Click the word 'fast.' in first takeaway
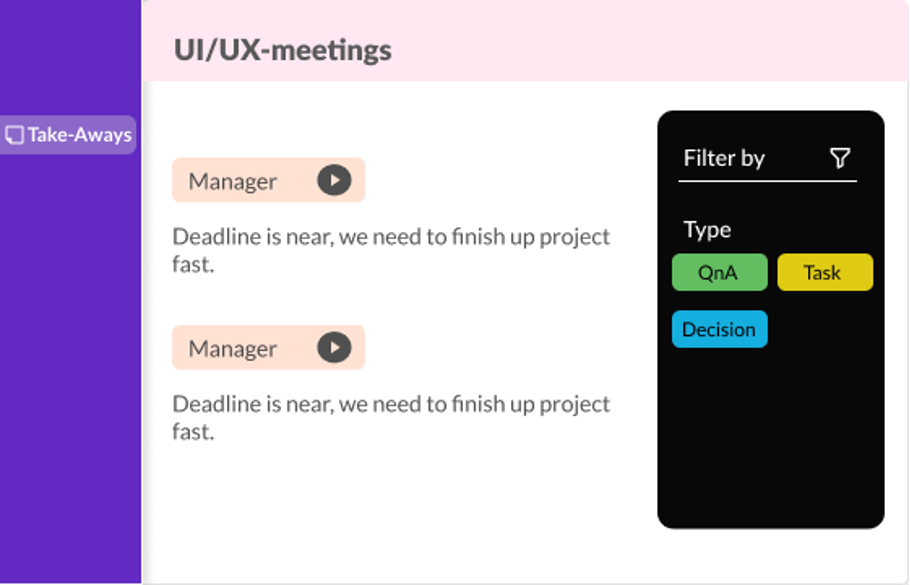910x585 pixels. (x=193, y=266)
